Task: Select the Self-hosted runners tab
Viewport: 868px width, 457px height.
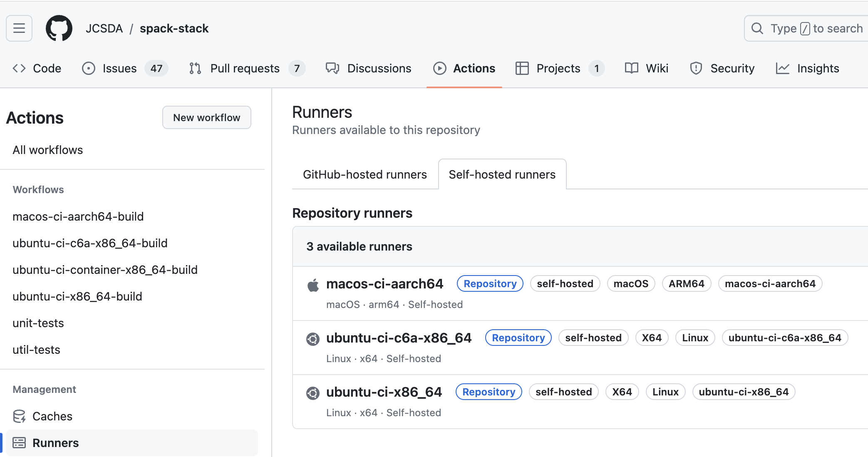Action: tap(502, 174)
